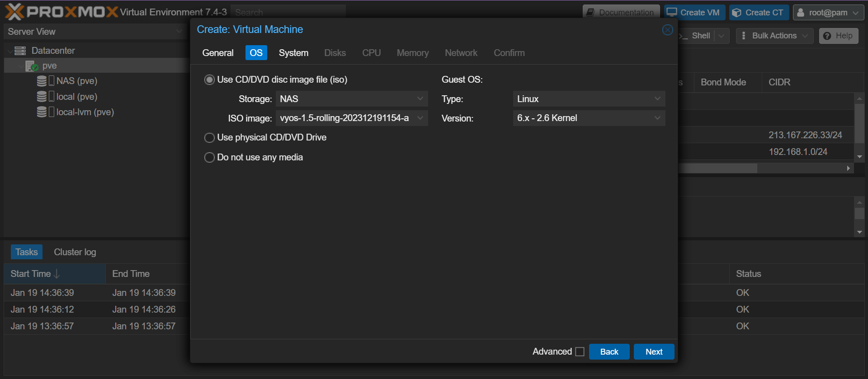
Task: Open the root@pam user menu
Action: pyautogui.click(x=828, y=13)
